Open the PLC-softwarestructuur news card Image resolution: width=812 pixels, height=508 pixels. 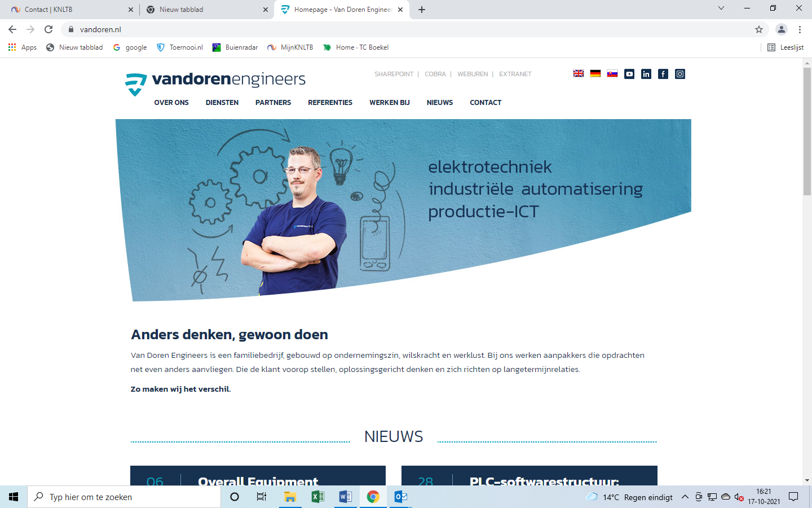pyautogui.click(x=529, y=475)
